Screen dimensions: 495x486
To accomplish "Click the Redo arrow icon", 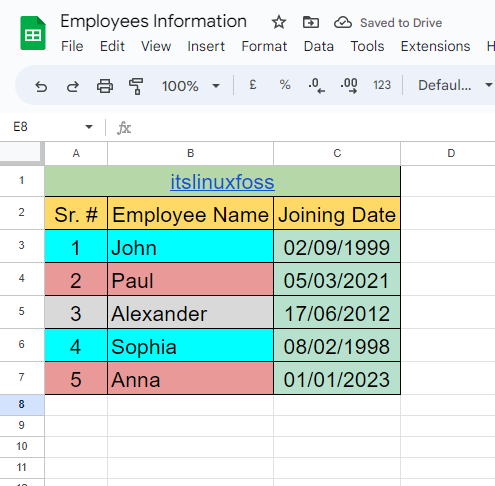I will pos(73,86).
